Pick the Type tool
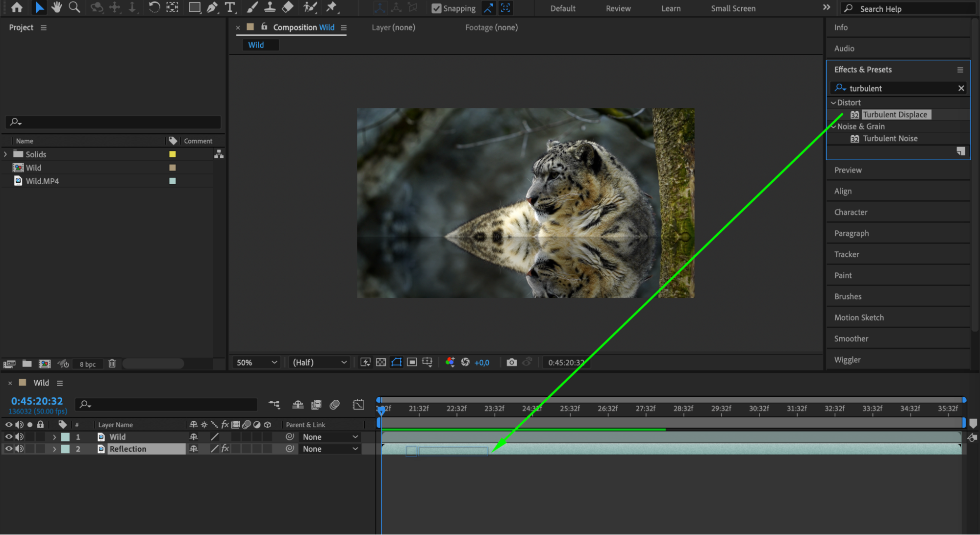 pos(230,7)
